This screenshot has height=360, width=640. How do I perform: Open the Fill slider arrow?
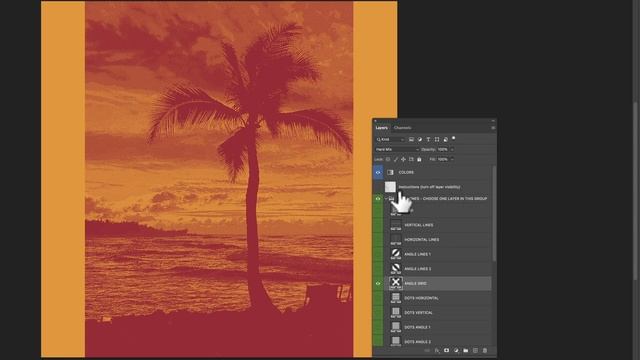click(x=452, y=159)
